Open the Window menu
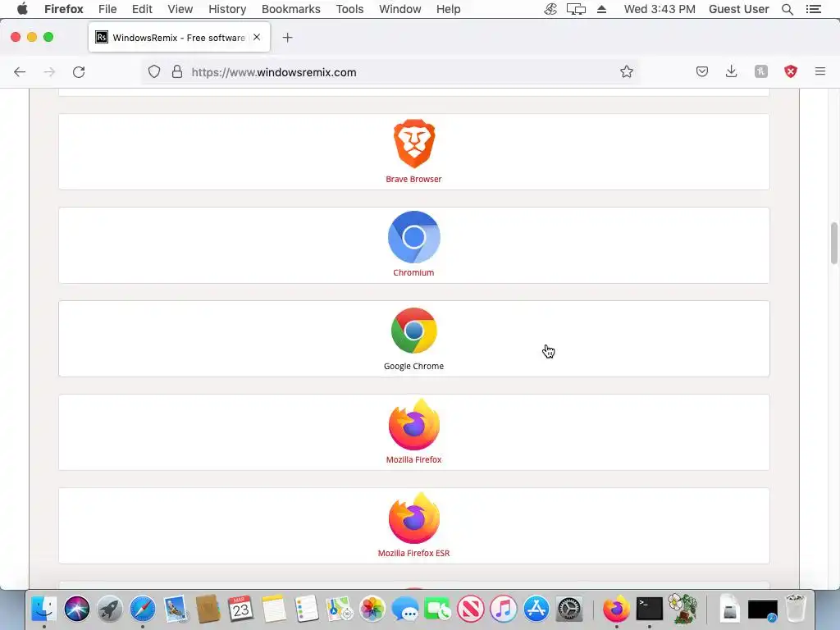 point(399,9)
